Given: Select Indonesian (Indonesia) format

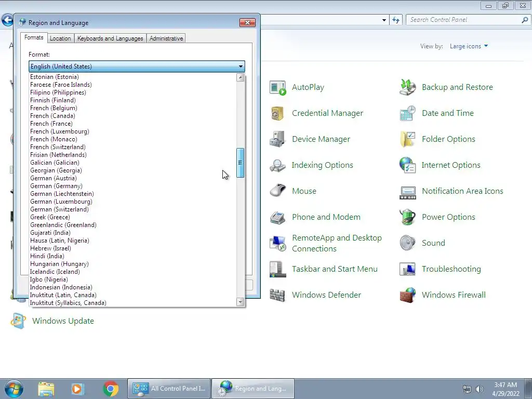Looking at the screenshot, I should coord(132,288).
